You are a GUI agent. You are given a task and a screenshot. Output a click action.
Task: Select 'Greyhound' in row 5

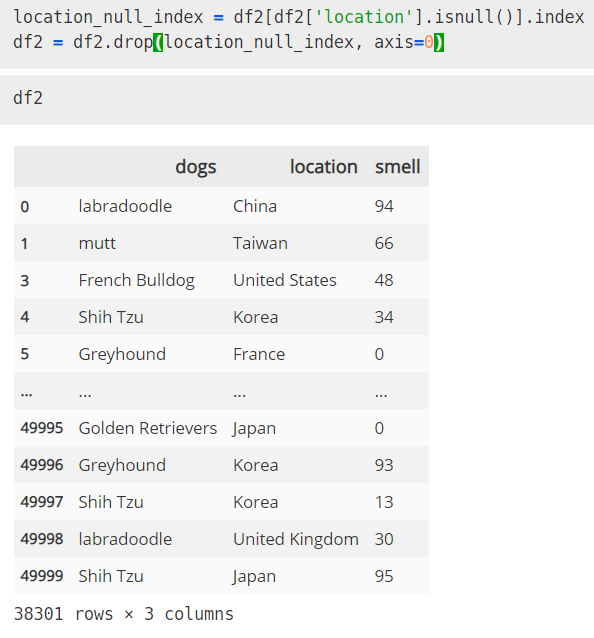pyautogui.click(x=122, y=354)
